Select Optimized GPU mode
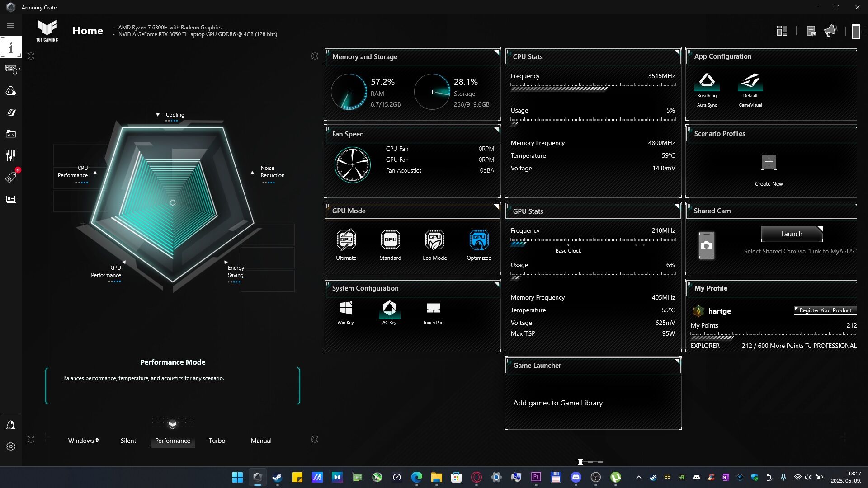This screenshot has height=488, width=868. tap(479, 245)
